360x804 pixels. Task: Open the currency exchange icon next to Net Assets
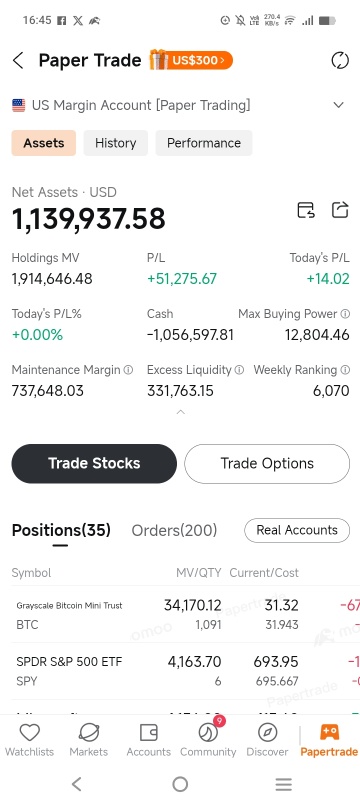[306, 210]
